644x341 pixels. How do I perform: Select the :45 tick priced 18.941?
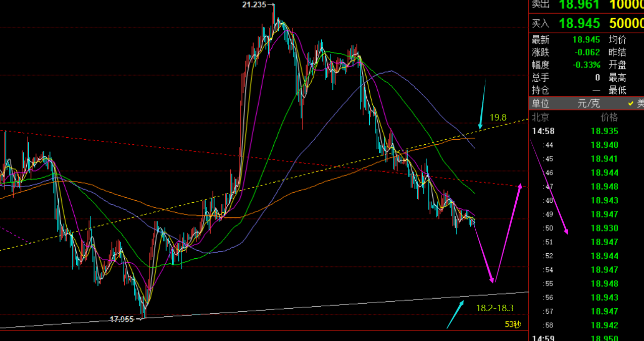(x=586, y=159)
